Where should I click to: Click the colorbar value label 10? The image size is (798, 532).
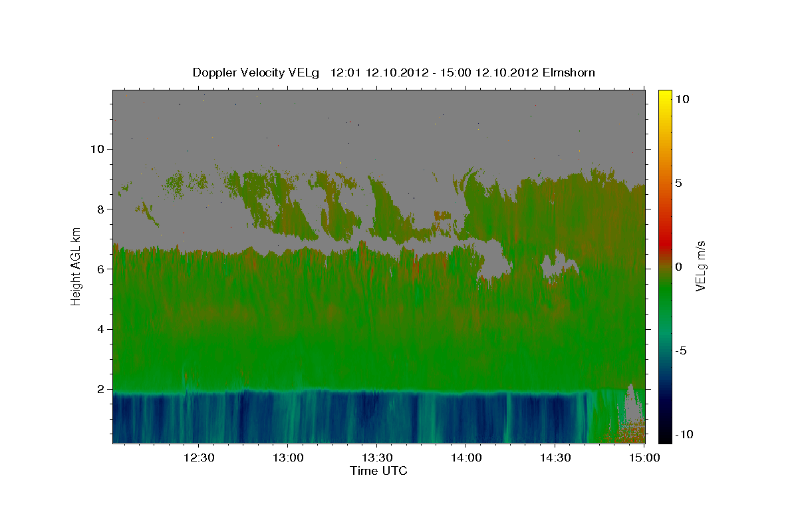click(682, 98)
